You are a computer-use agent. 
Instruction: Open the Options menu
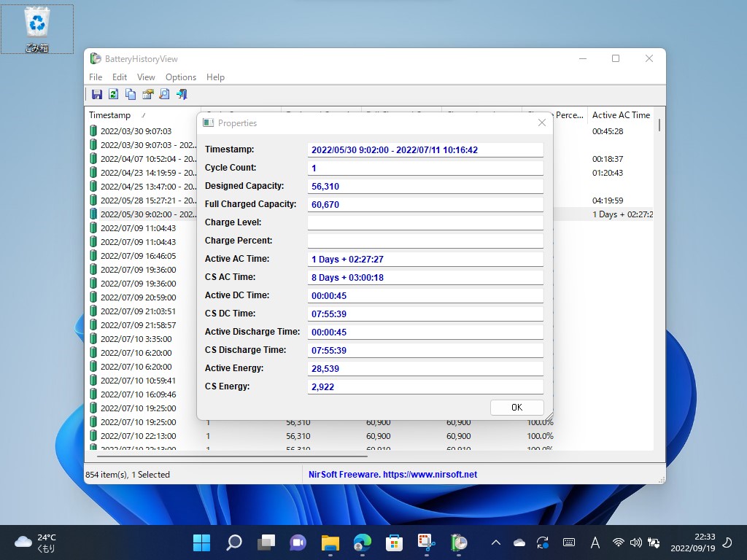pos(180,77)
